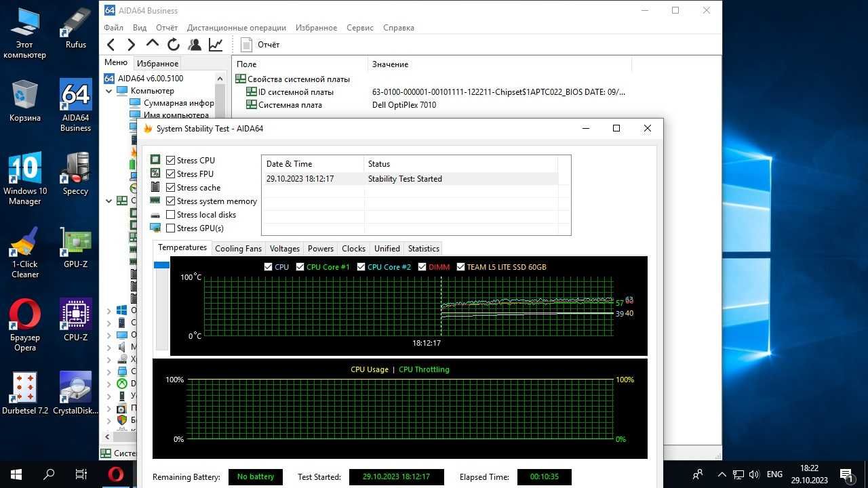The width and height of the screenshot is (868, 488).
Task: Open the Дистанционные операции menu
Action: 237,28
